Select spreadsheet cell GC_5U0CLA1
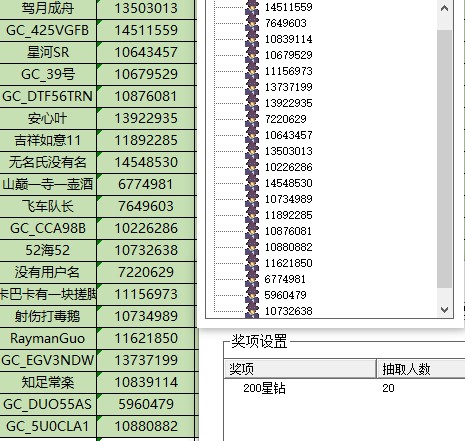Image resolution: width=465 pixels, height=441 pixels. tap(48, 426)
